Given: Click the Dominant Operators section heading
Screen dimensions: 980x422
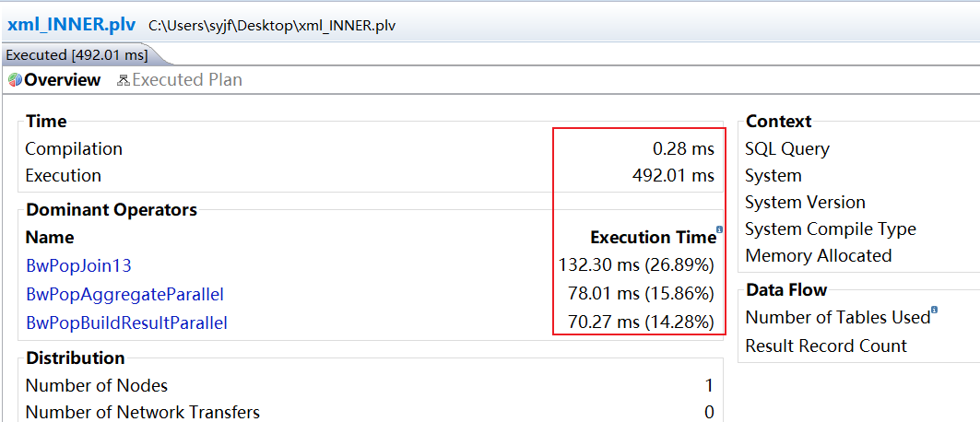Looking at the screenshot, I should pos(112,210).
